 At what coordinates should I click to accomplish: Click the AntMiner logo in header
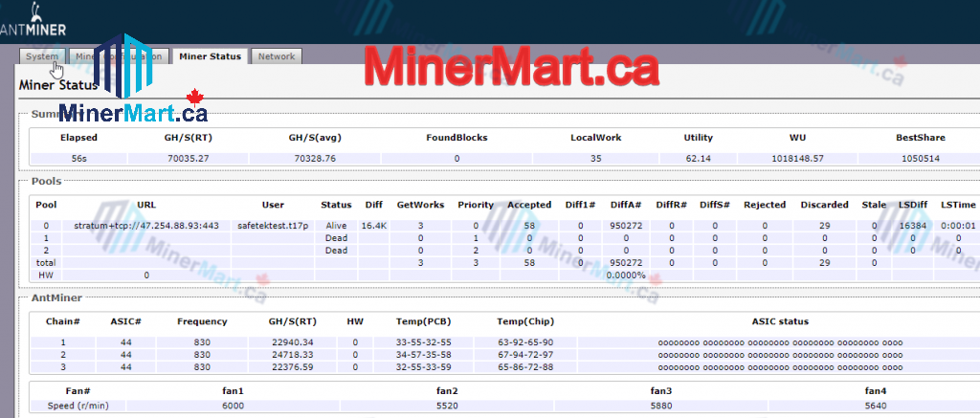pyautogui.click(x=33, y=21)
